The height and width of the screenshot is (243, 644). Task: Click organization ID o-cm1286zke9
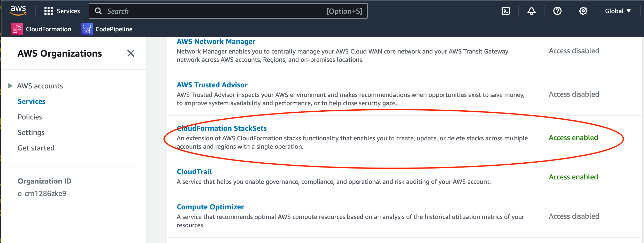(x=42, y=193)
